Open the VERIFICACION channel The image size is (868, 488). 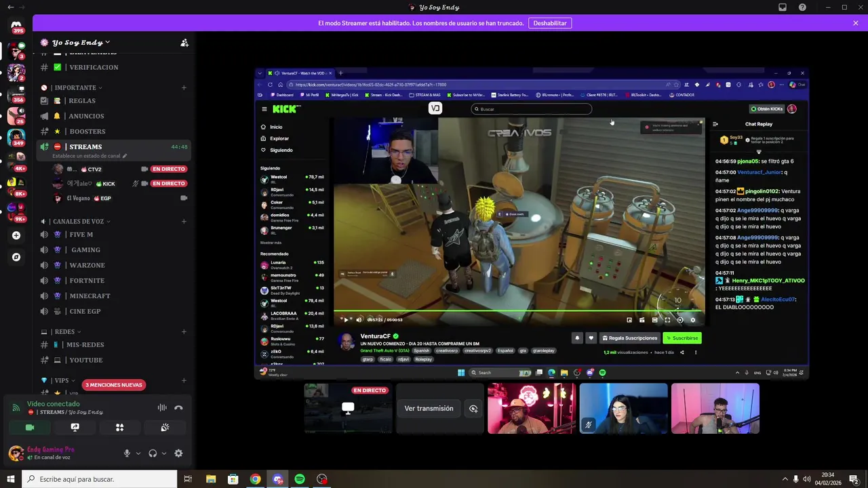coord(113,67)
